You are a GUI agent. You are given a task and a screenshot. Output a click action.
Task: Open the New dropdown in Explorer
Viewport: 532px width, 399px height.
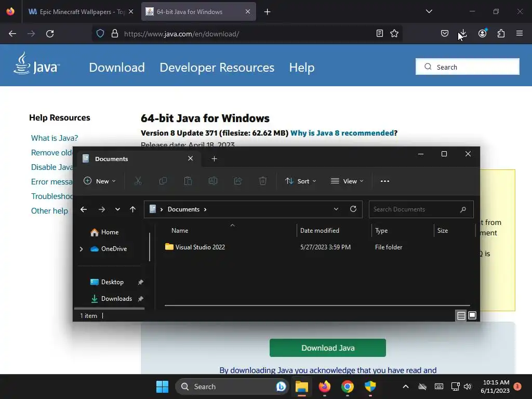(99, 181)
